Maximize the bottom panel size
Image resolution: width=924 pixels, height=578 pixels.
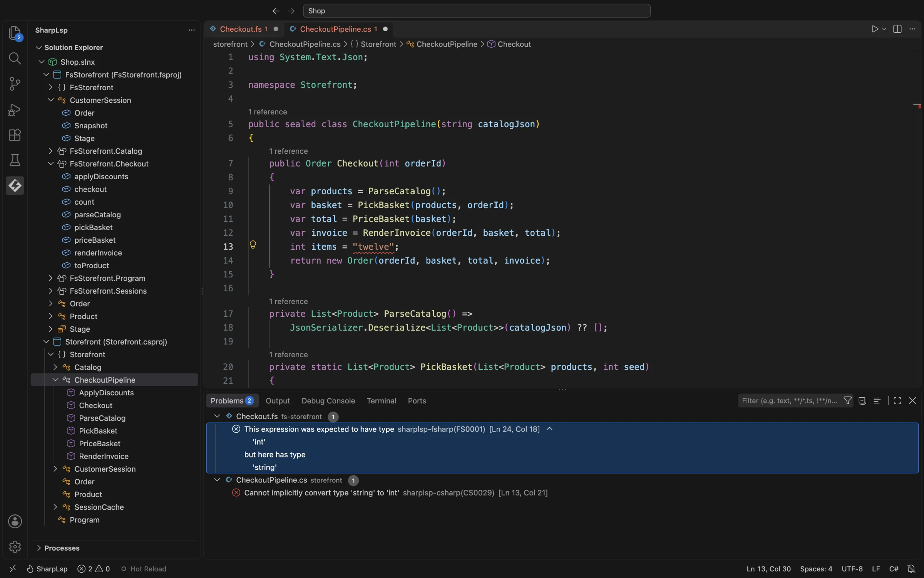(897, 401)
